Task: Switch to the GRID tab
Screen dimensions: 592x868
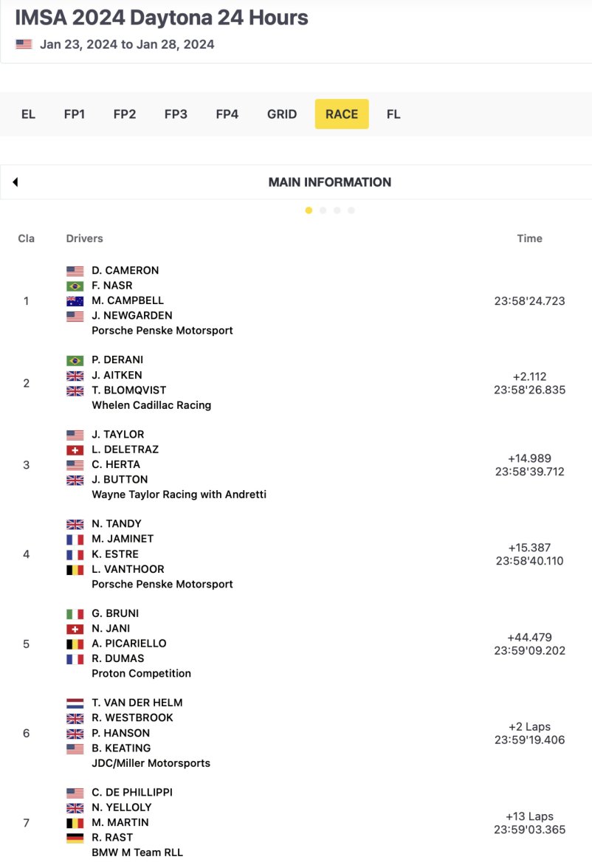Action: pos(281,114)
